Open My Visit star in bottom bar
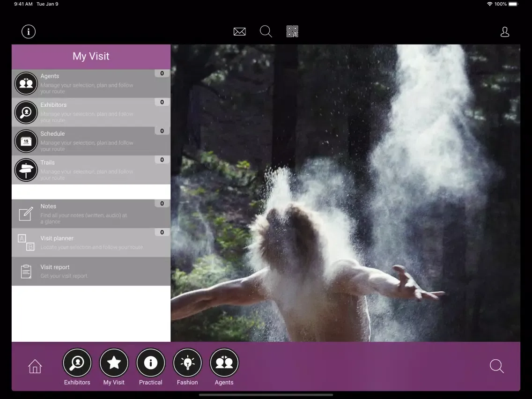The height and width of the screenshot is (399, 532). pos(114,362)
